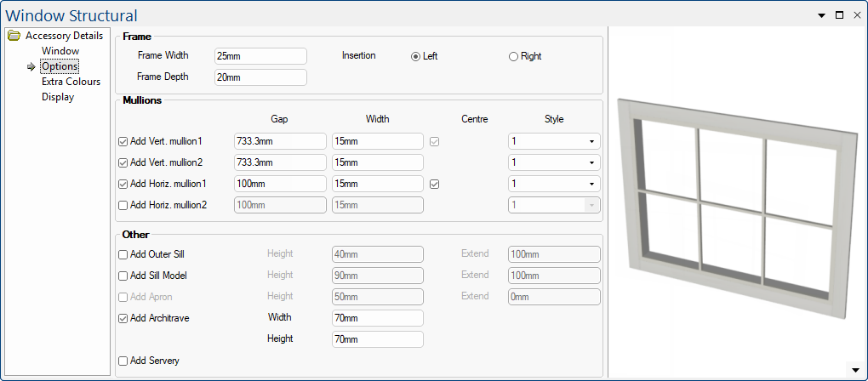Open the window title bar dropdown arrow

coord(821,15)
